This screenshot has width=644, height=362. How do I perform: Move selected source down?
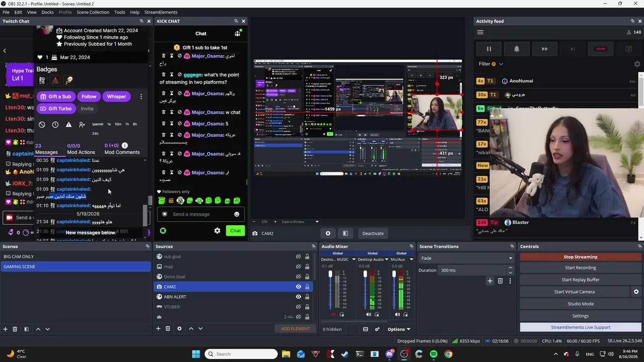200,329
